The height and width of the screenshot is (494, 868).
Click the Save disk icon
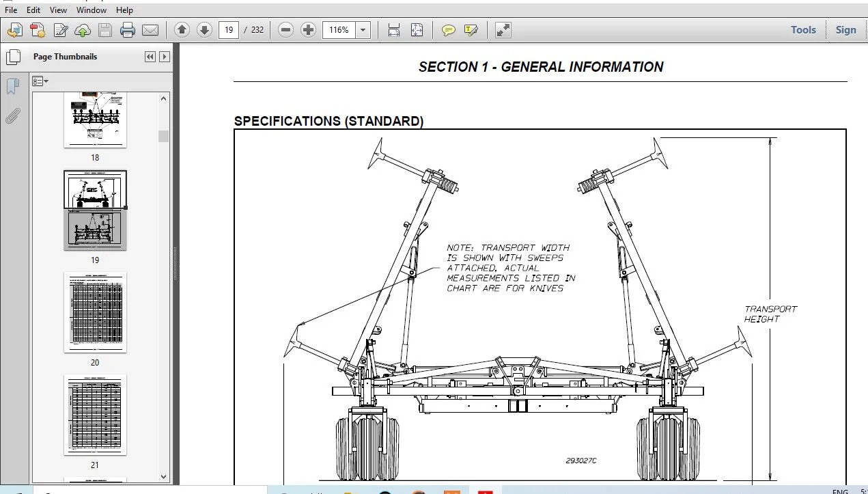coord(105,30)
